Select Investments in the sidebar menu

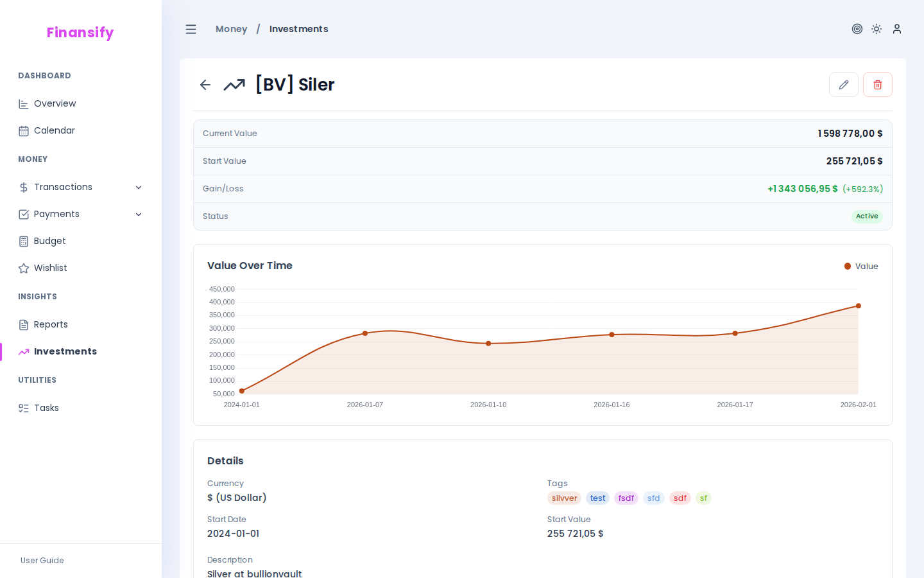tap(64, 351)
